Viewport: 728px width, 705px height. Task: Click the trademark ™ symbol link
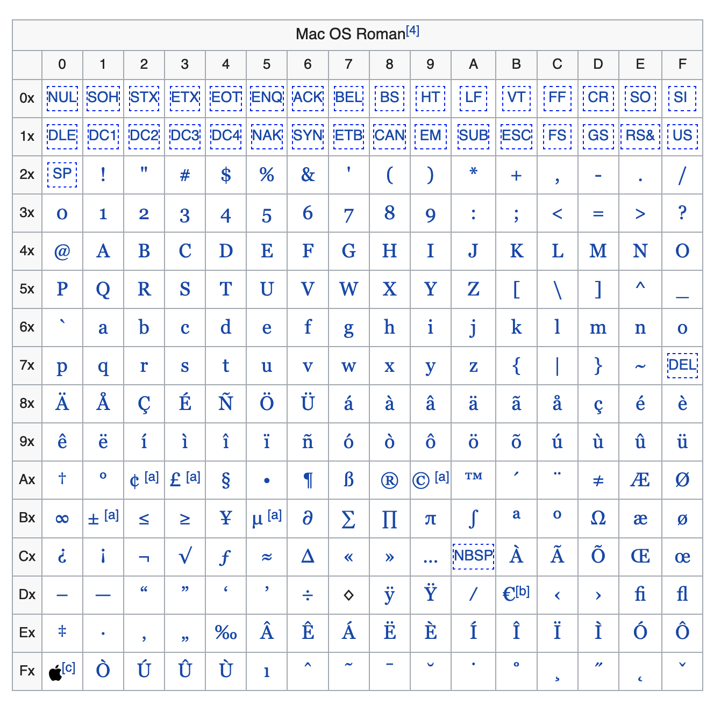(473, 477)
